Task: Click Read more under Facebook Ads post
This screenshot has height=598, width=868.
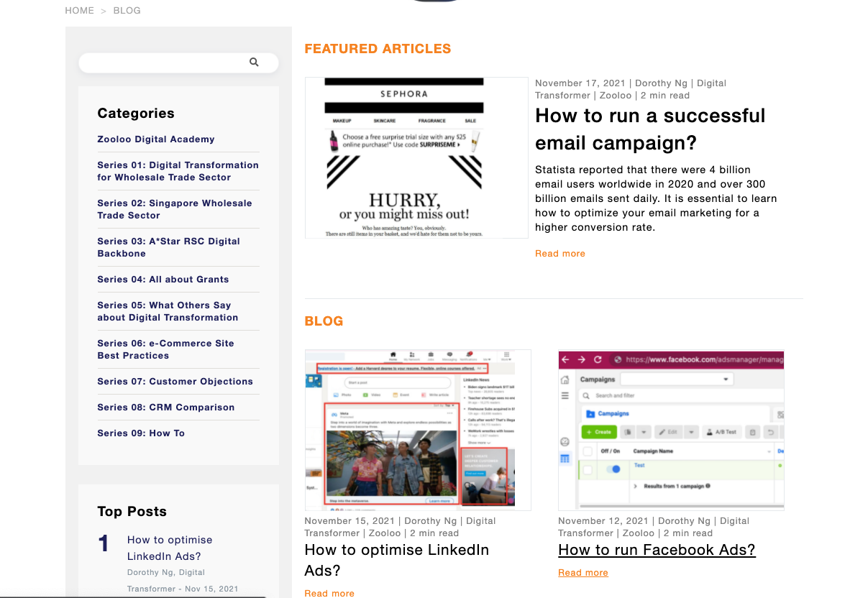Action: pos(583,573)
